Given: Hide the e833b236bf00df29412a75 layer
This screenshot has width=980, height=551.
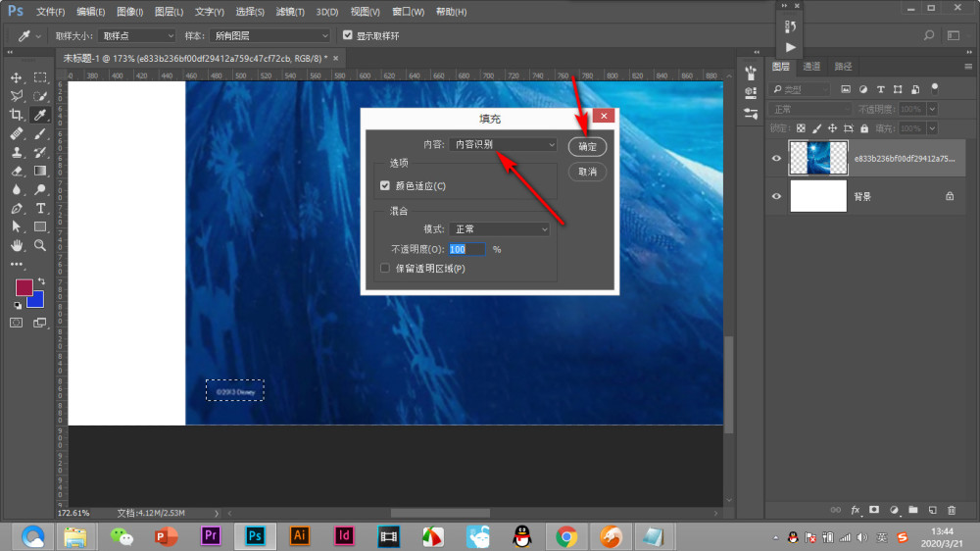Looking at the screenshot, I should click(776, 158).
